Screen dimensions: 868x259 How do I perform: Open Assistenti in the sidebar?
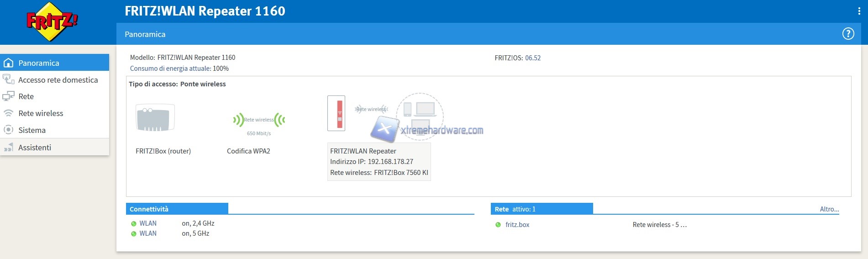35,148
